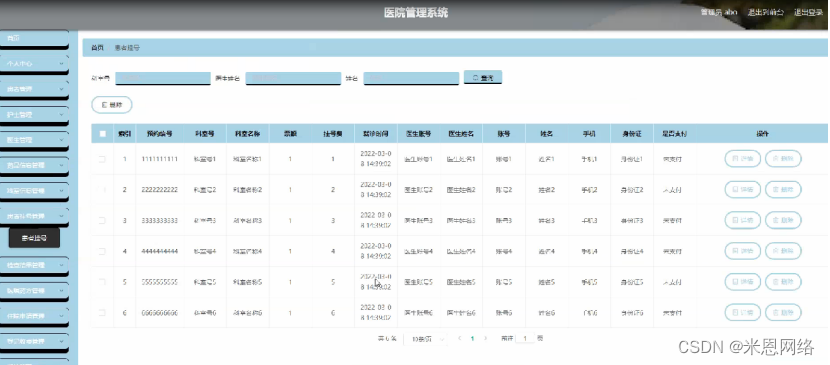Click the 医院管理系统 header title
Screen dimensions: 830x365
click(x=416, y=13)
